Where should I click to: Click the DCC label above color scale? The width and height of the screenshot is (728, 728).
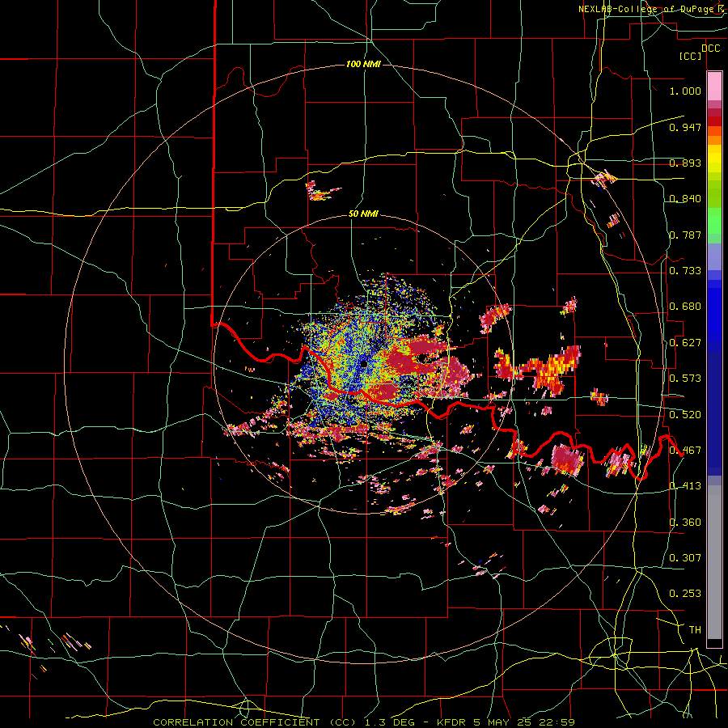pyautogui.click(x=710, y=49)
